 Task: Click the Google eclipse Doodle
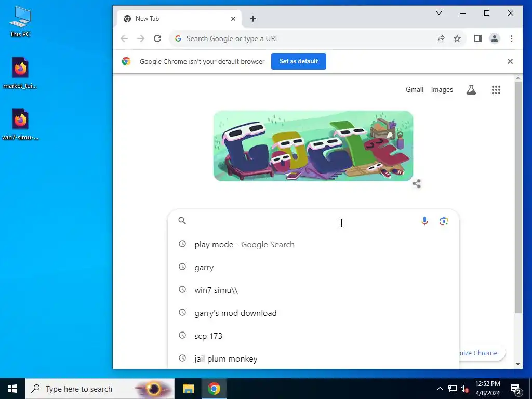pyautogui.click(x=313, y=146)
